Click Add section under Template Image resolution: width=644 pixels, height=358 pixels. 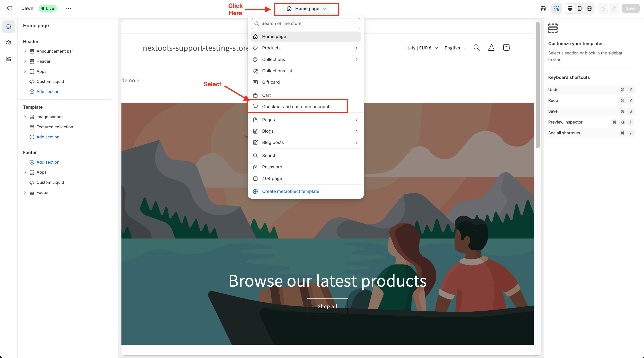pyautogui.click(x=48, y=137)
